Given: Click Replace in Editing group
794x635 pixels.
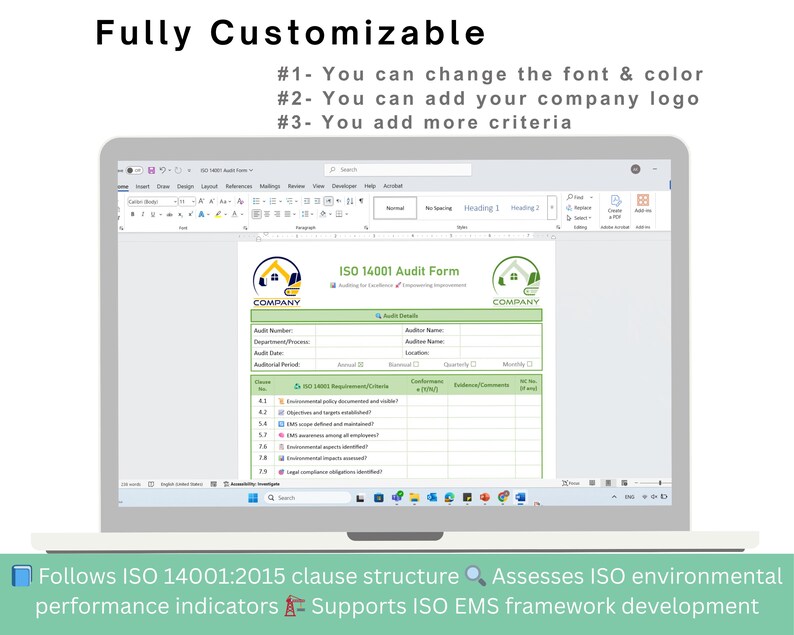Looking at the screenshot, I should [x=579, y=208].
